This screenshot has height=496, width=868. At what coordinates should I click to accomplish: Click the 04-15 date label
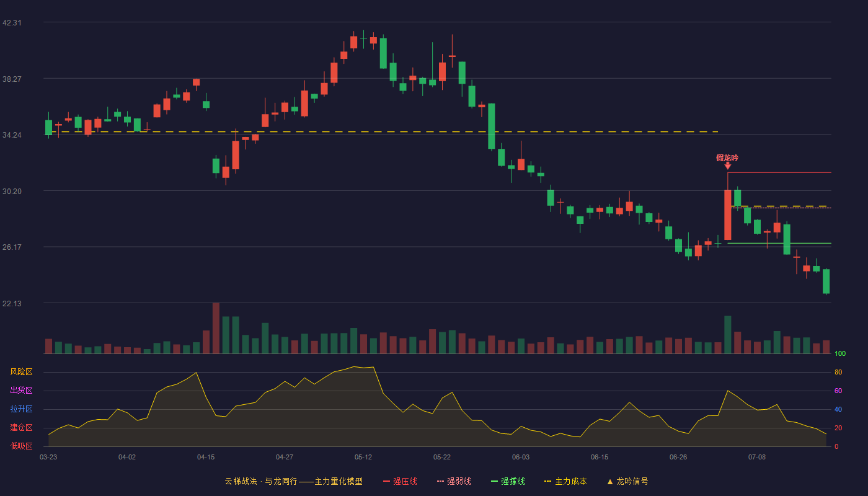206,457
